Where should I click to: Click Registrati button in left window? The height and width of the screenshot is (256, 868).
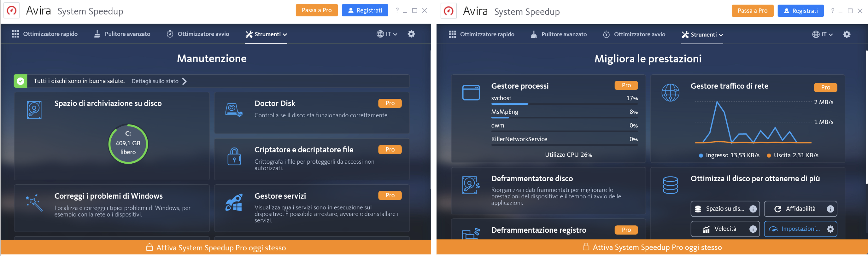pos(365,10)
